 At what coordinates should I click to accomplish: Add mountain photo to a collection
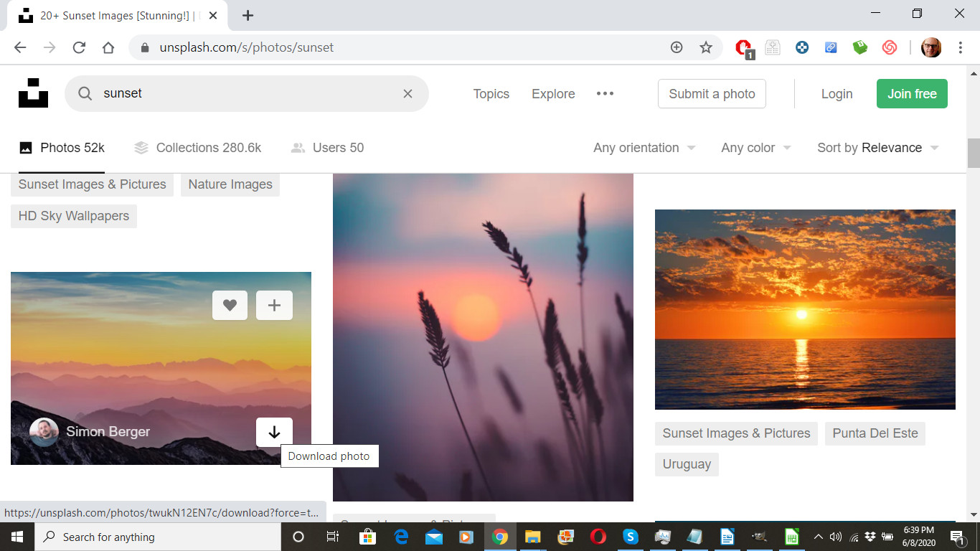274,306
